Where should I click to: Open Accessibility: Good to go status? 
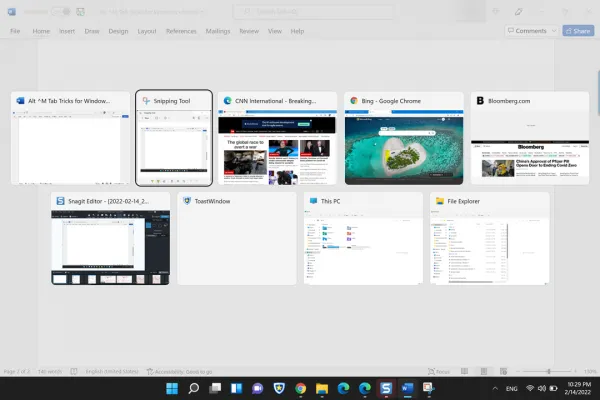click(179, 371)
